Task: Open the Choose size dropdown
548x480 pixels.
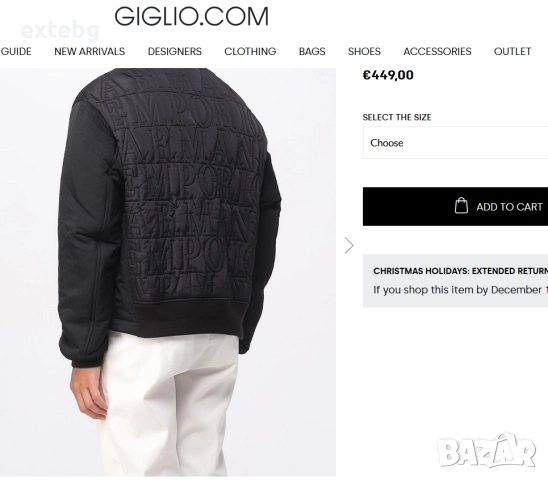Action: pos(455,143)
